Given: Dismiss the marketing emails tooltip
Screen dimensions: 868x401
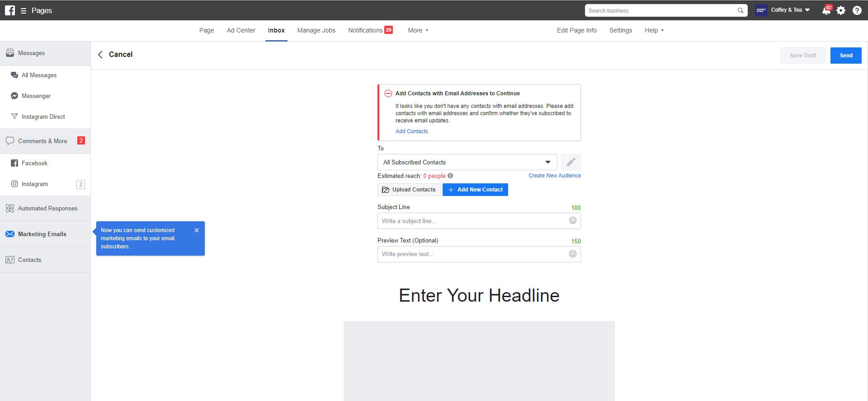Looking at the screenshot, I should (197, 230).
